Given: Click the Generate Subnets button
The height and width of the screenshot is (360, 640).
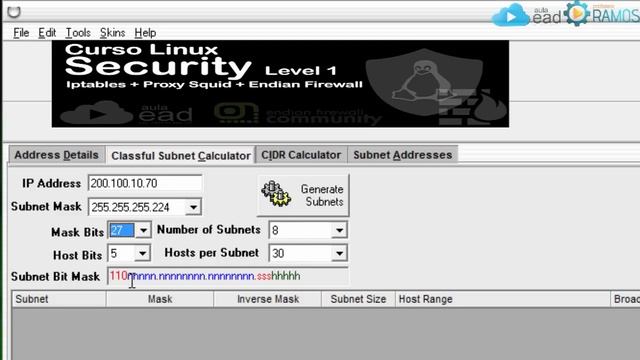Looking at the screenshot, I should click(x=303, y=195).
